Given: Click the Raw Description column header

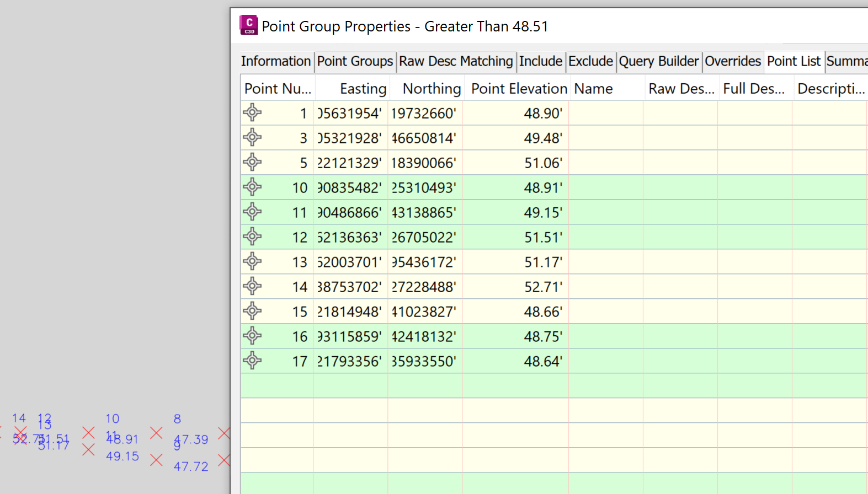Looking at the screenshot, I should tap(681, 89).
